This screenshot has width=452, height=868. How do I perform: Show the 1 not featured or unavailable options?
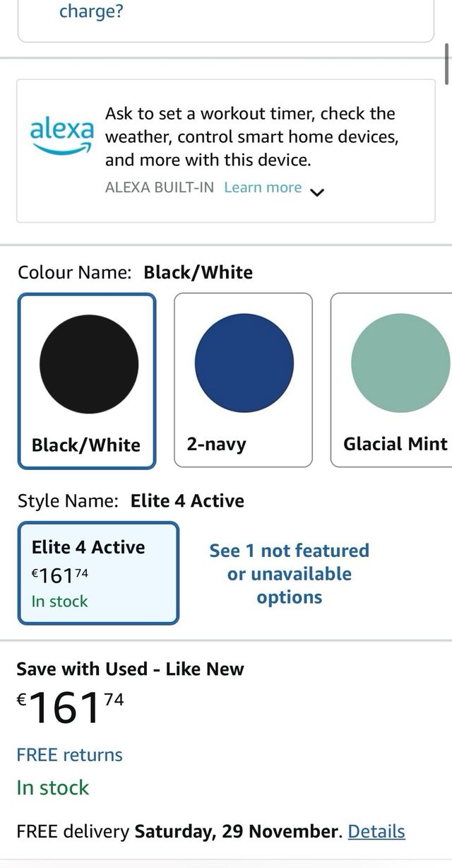pyautogui.click(x=289, y=573)
